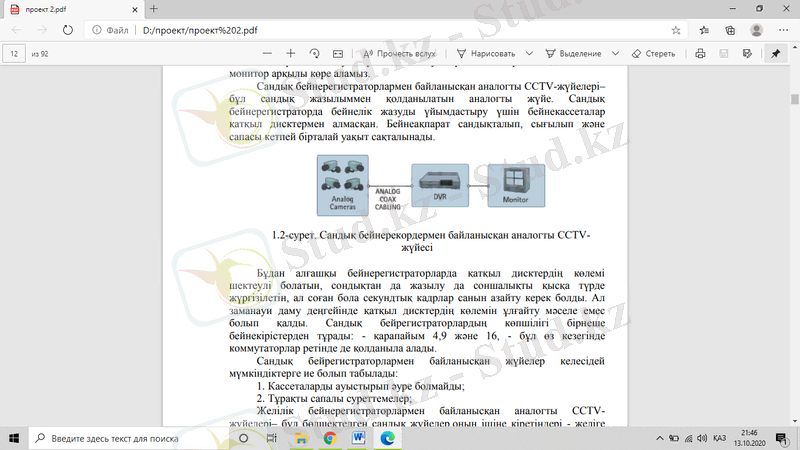Viewport: 800px width, 450px height.
Task: Start Прочесть вслух read aloud
Action: (x=399, y=54)
